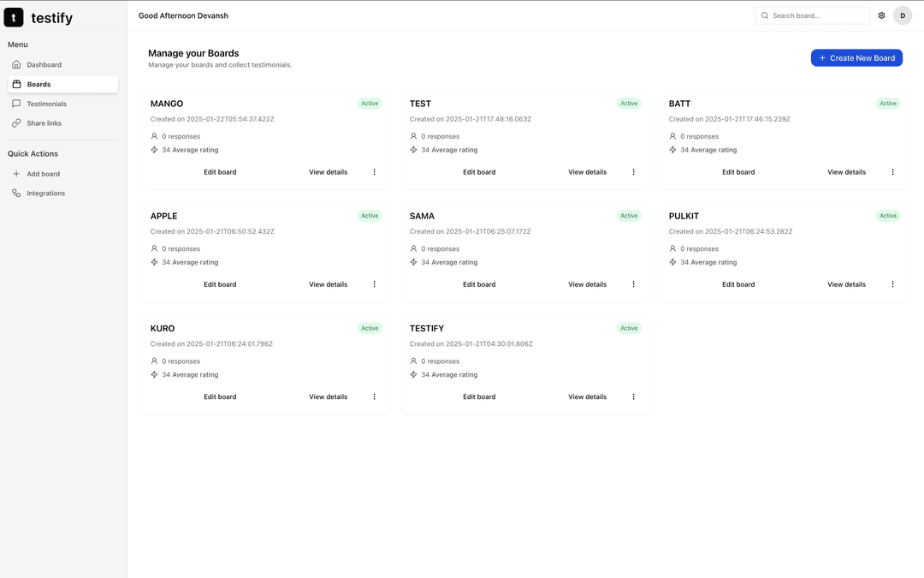Expand the kebab menu on the APPLE board
Viewport: 924px width, 578px height.
coord(374,283)
